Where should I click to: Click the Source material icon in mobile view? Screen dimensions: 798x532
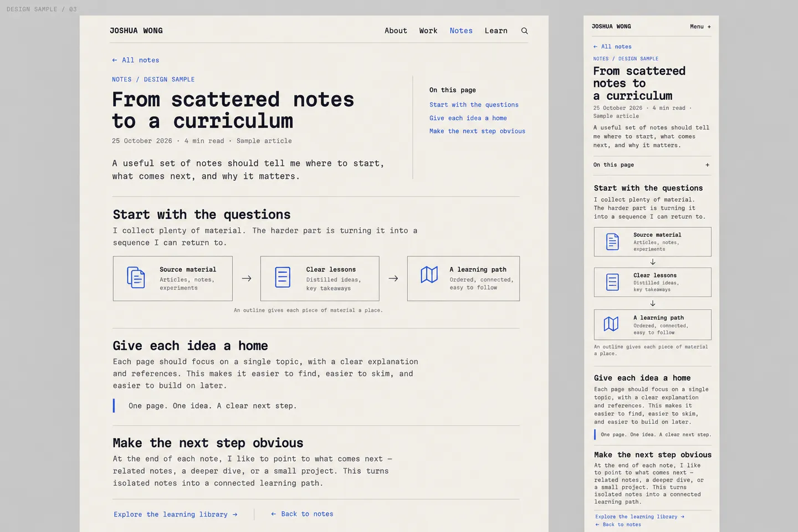[x=612, y=242]
